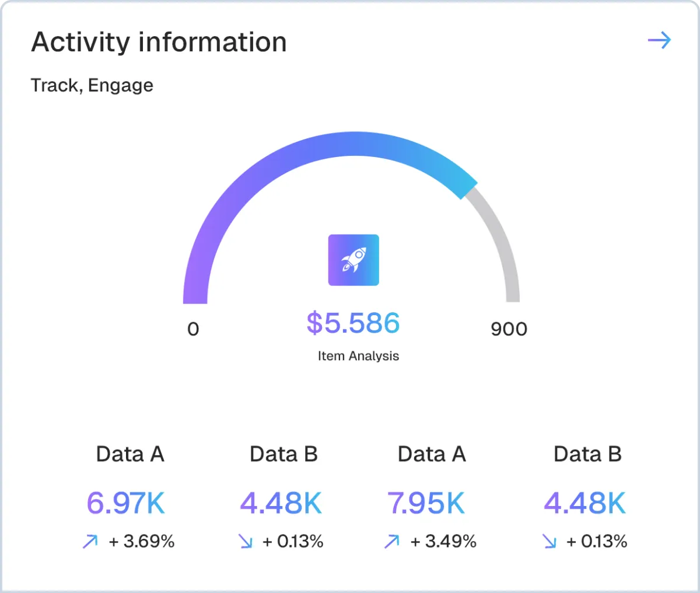Expand the Item Analysis section
The height and width of the screenshot is (593, 700).
[358, 355]
